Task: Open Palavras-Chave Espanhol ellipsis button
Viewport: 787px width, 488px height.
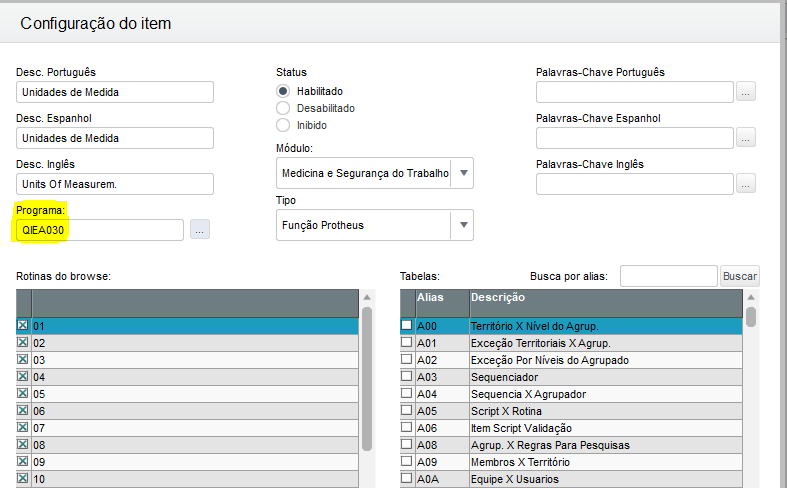Action: [x=746, y=138]
